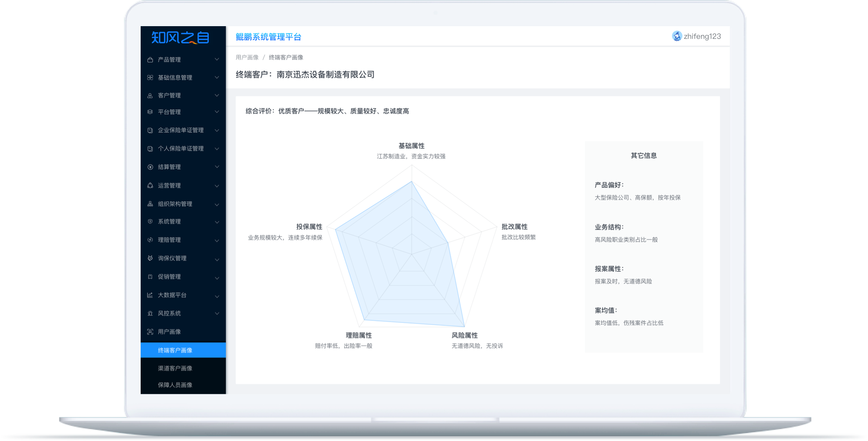Click the 大数据平台 chart icon
Viewport: 868px width, 441px height.
click(x=150, y=295)
